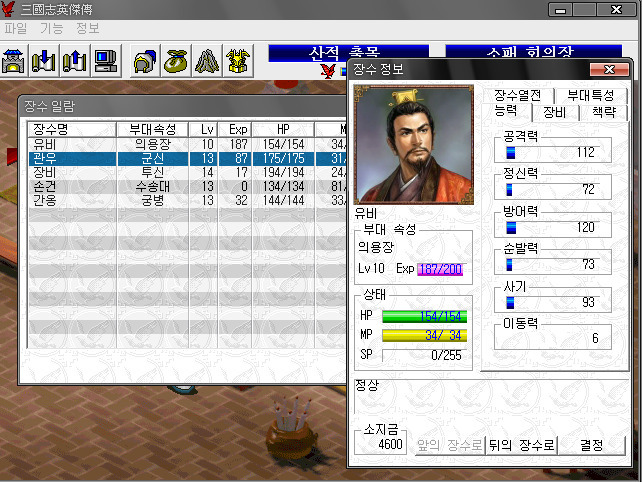Screen dimensions: 642x482
Task: Click the 이동력 value 6
Action: click(595, 338)
